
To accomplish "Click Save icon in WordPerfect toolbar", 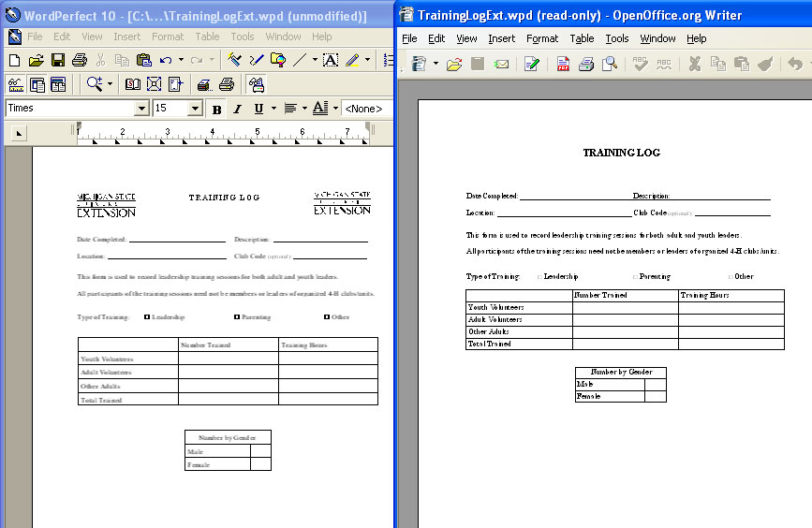I will click(58, 60).
